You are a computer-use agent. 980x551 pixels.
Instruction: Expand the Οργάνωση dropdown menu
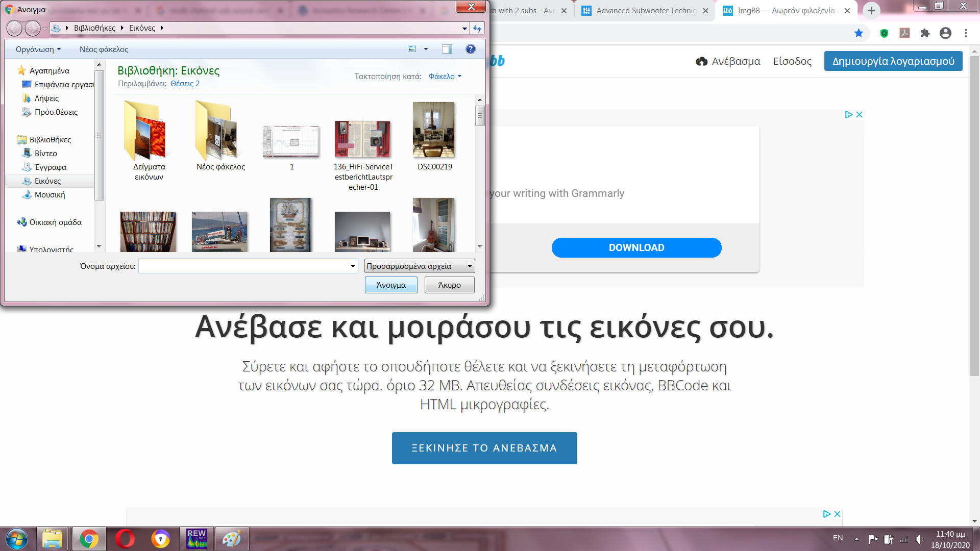[38, 49]
